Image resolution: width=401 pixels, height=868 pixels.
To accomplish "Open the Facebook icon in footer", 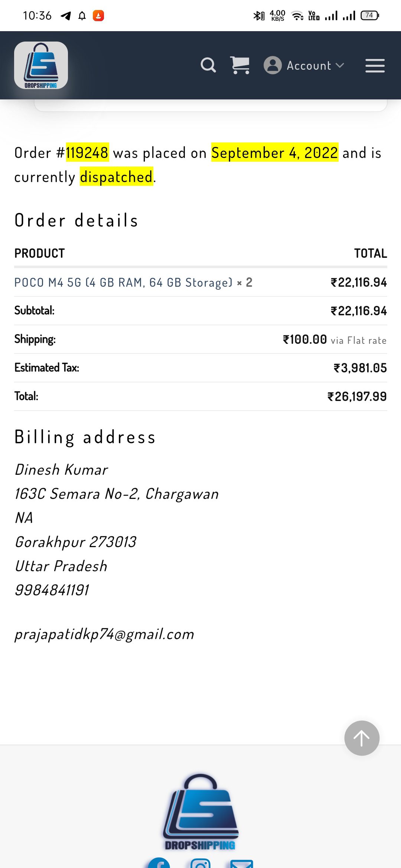I will (159, 864).
